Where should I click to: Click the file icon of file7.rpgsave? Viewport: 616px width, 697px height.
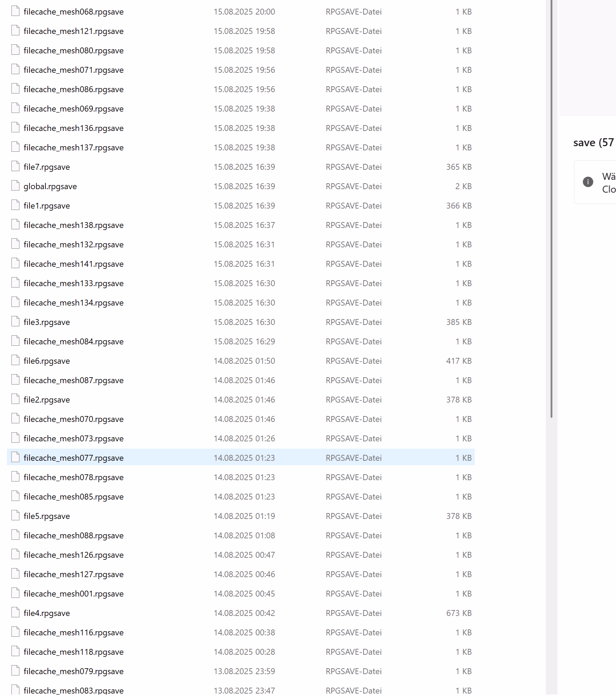pyautogui.click(x=15, y=167)
